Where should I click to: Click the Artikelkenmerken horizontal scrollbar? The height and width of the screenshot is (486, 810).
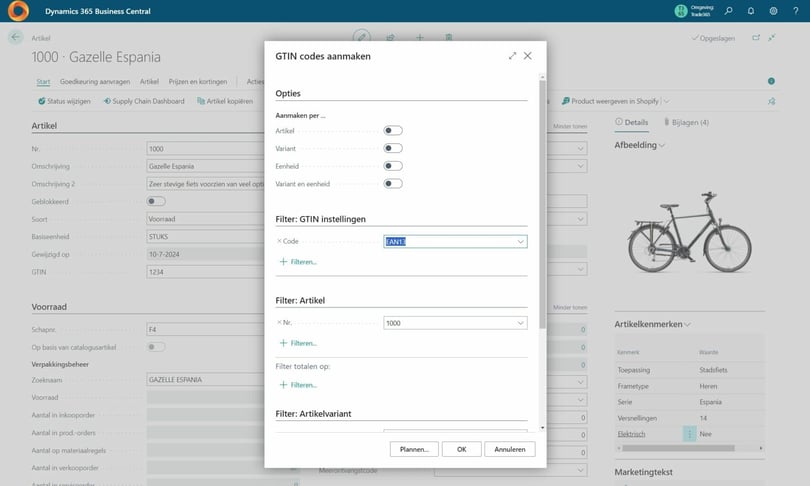tap(678, 448)
